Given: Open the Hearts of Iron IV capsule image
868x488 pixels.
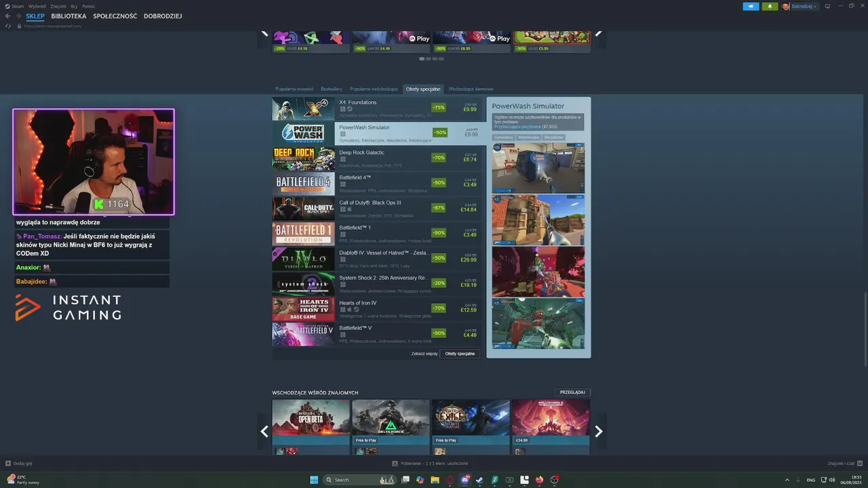Looking at the screenshot, I should (x=303, y=309).
